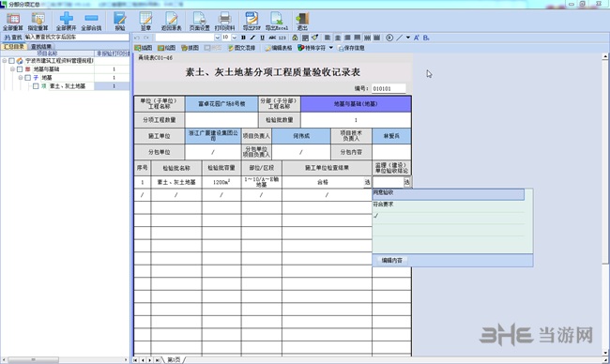Click the redo arrow in formatting bar
610x364 pixels.
coord(146,38)
